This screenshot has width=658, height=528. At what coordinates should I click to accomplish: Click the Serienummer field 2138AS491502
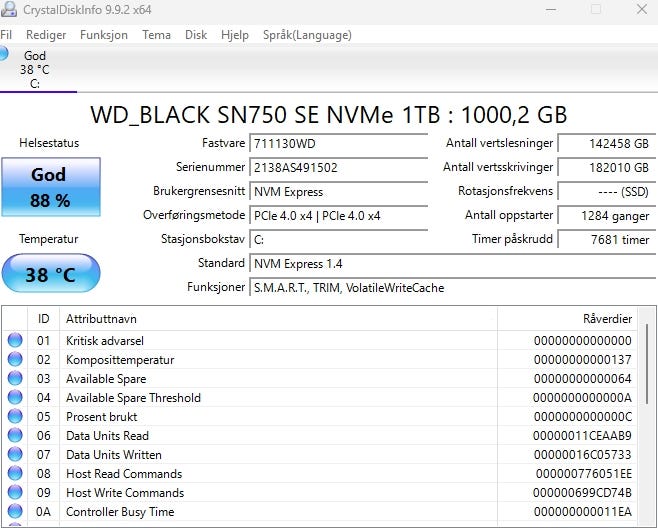coord(338,168)
